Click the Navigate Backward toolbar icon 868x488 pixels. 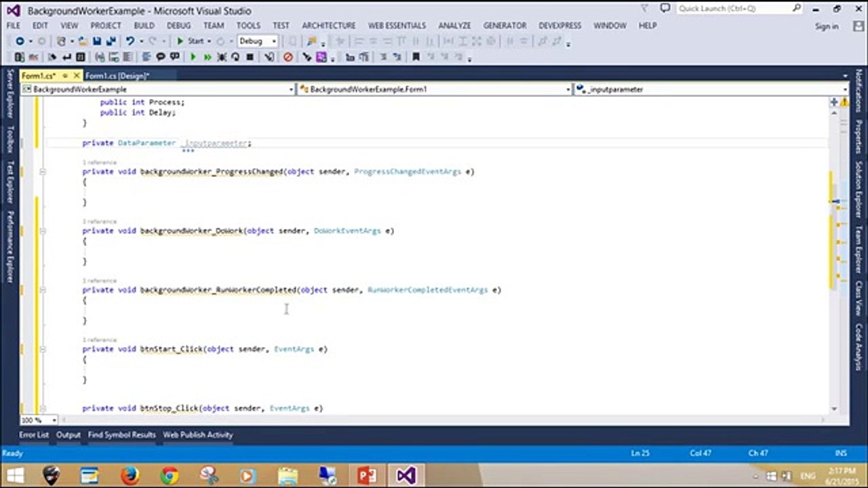(20, 41)
